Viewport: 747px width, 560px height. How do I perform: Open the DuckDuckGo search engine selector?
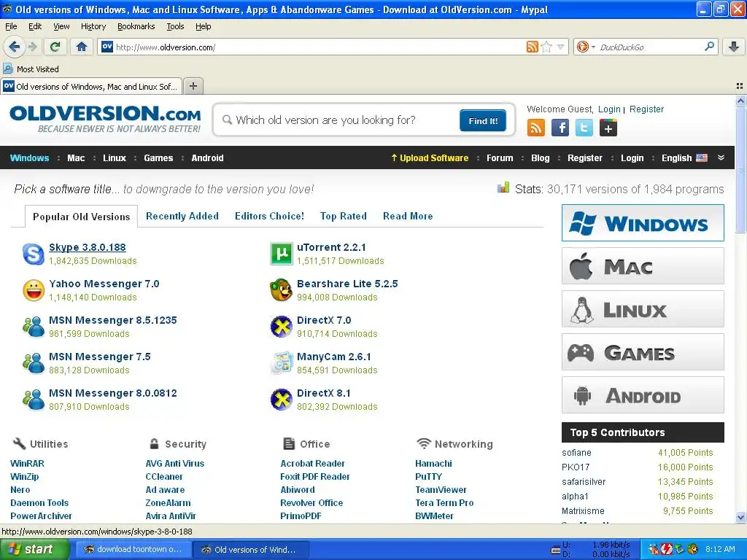tap(586, 47)
